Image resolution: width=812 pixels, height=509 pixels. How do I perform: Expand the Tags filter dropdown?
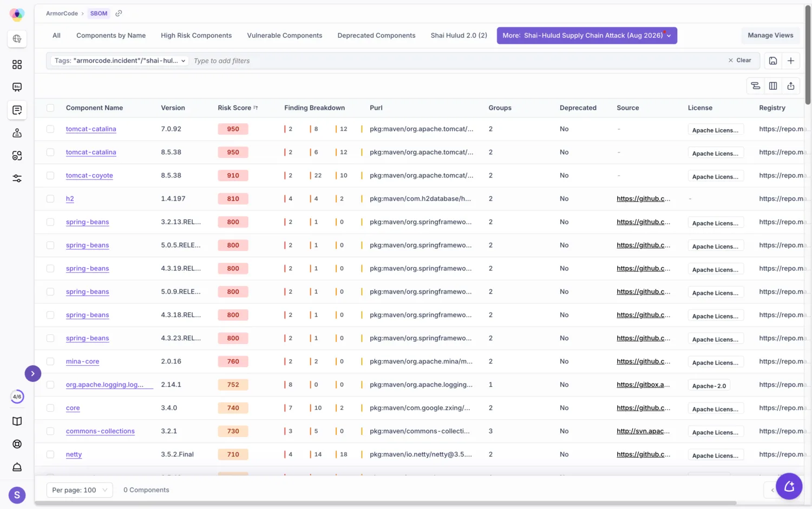pos(120,61)
